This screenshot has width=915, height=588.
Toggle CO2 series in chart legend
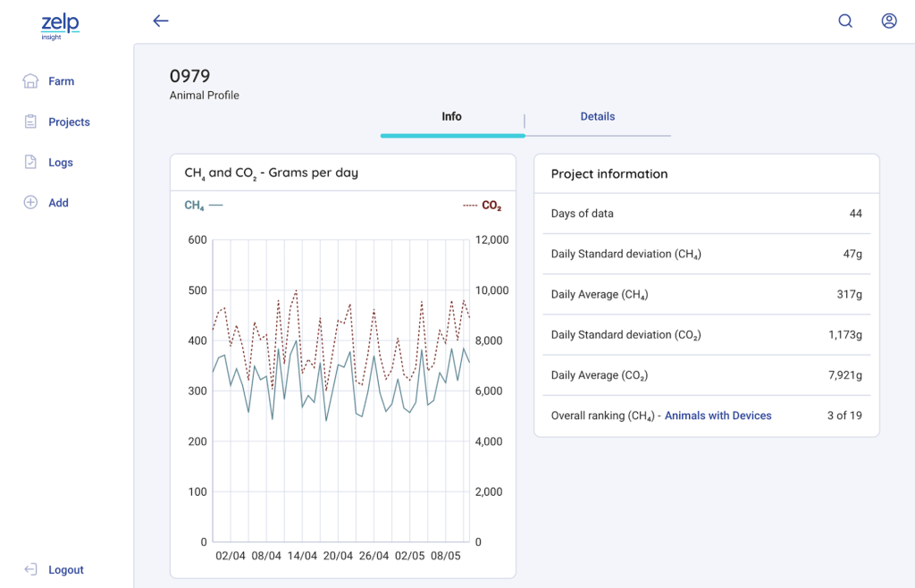coord(483,206)
